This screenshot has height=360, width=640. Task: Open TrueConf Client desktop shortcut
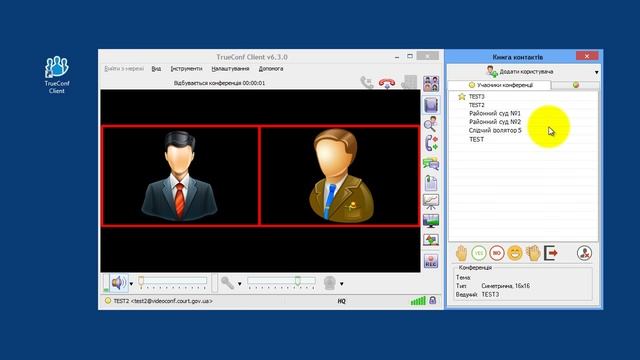57,74
